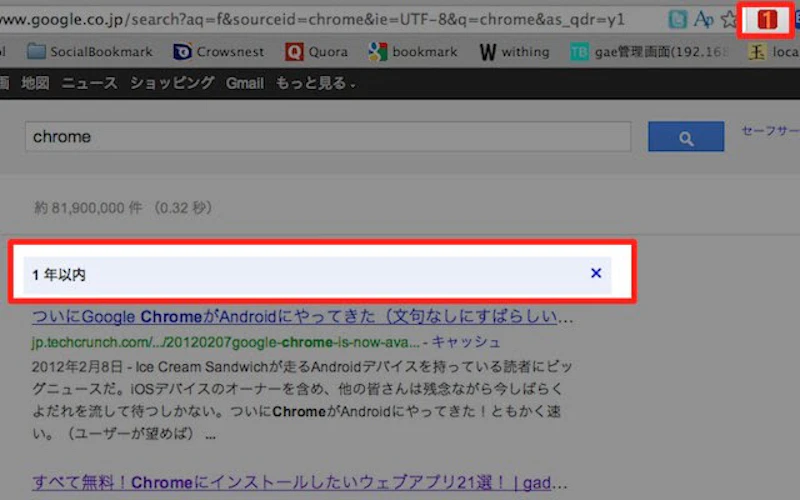Image resolution: width=800 pixels, height=500 pixels.
Task: Open the Quora bookmark
Action: tap(316, 52)
